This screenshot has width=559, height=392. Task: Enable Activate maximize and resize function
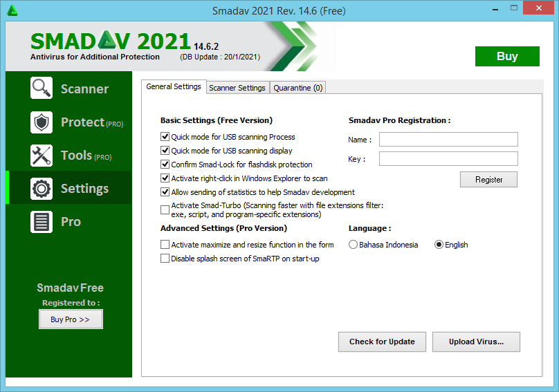[x=165, y=245]
